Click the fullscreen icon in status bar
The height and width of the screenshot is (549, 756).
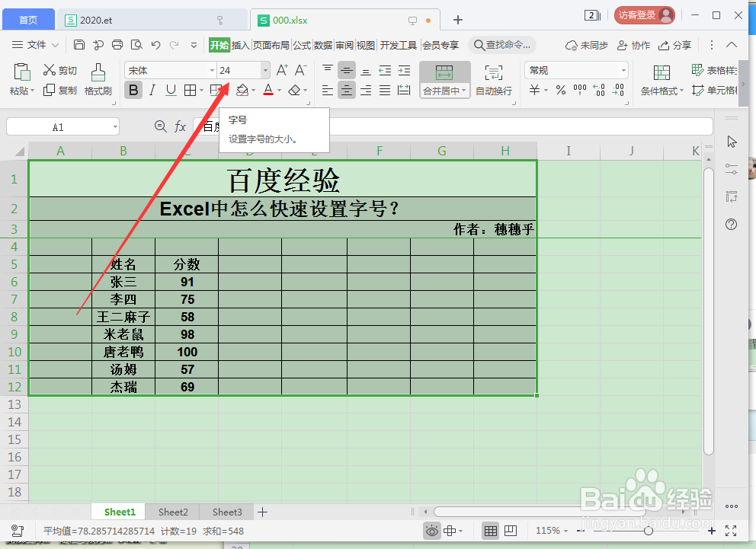coord(731,531)
